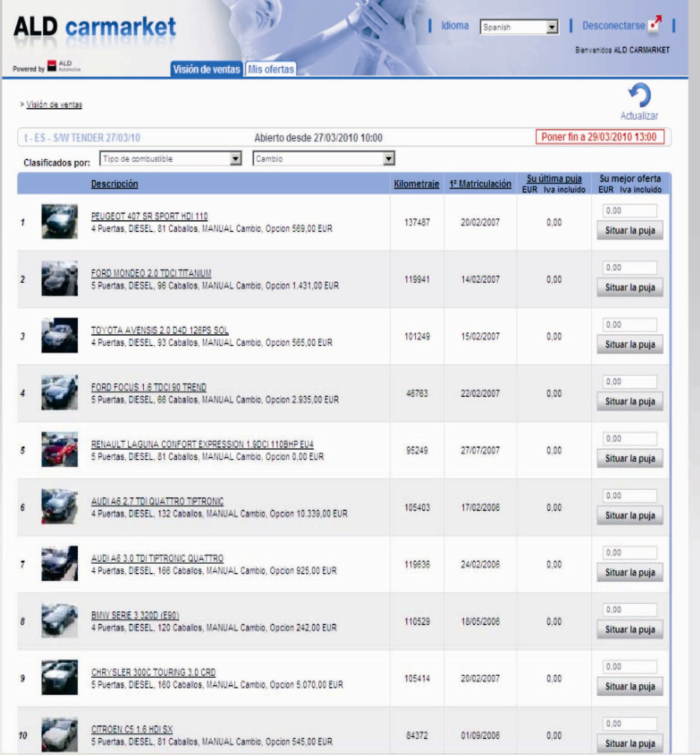Image resolution: width=700 pixels, height=755 pixels.
Task: Open the Citroen C5 thumbnail image
Action: point(59,735)
